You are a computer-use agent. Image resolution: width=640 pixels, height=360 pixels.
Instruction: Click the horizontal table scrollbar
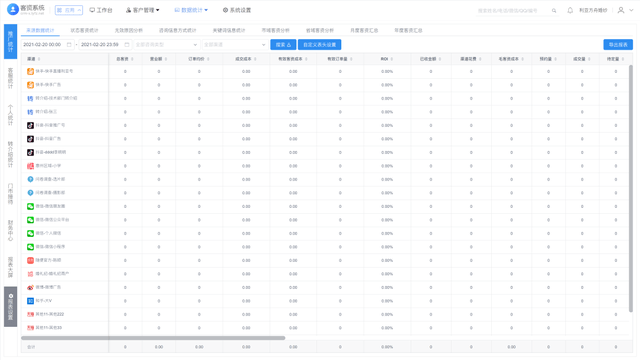click(153, 338)
